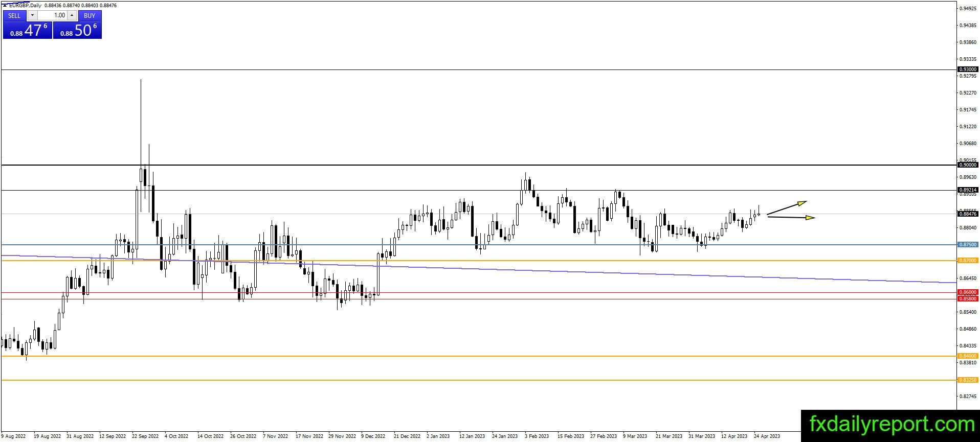The height and width of the screenshot is (442, 980).
Task: Increase lot volume with up arrow
Action: (72, 15)
